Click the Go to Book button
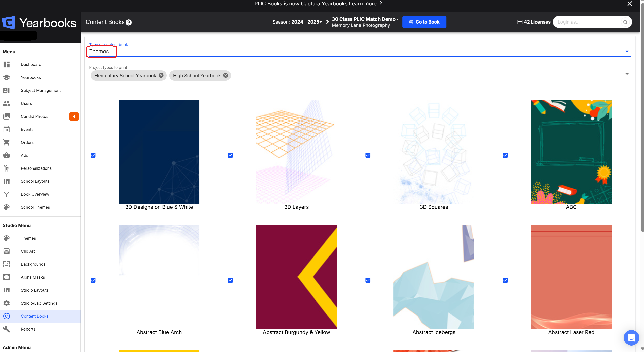The height and width of the screenshot is (352, 644). click(x=424, y=22)
